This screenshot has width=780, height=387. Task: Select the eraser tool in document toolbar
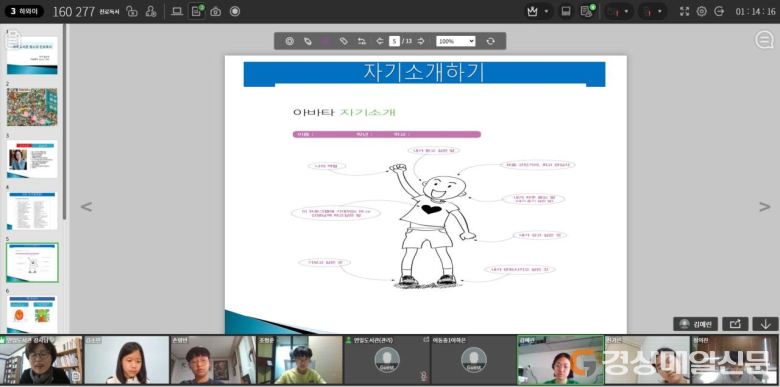[343, 41]
